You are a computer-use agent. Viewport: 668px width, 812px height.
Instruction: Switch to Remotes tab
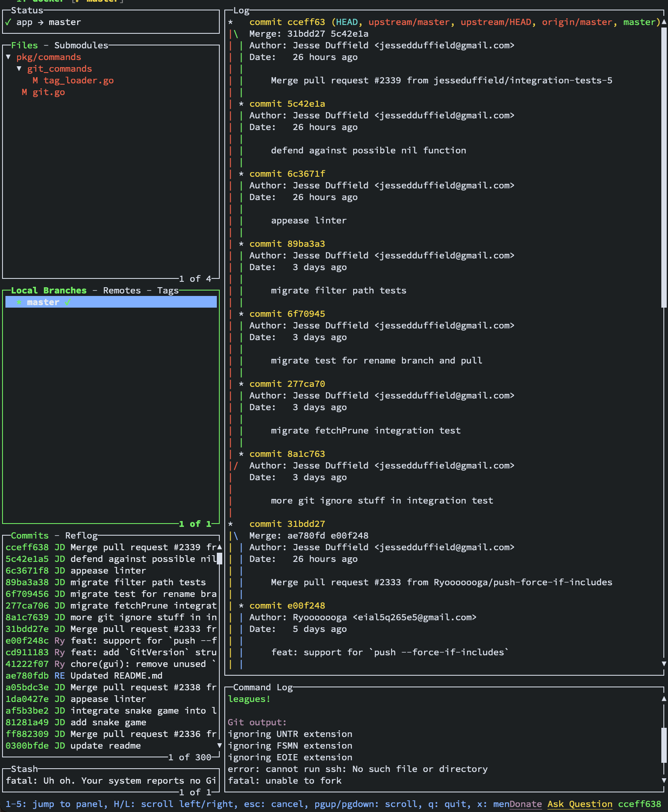pyautogui.click(x=122, y=291)
